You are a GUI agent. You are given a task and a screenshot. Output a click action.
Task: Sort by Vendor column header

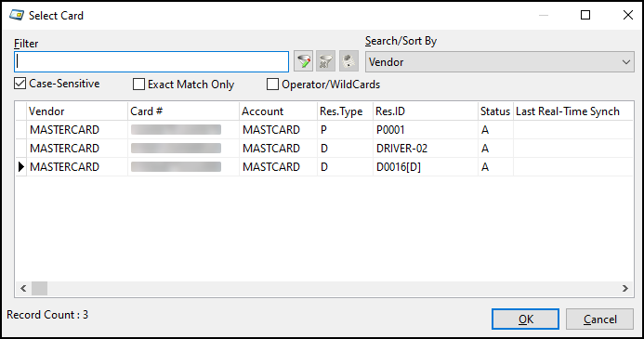[77, 111]
